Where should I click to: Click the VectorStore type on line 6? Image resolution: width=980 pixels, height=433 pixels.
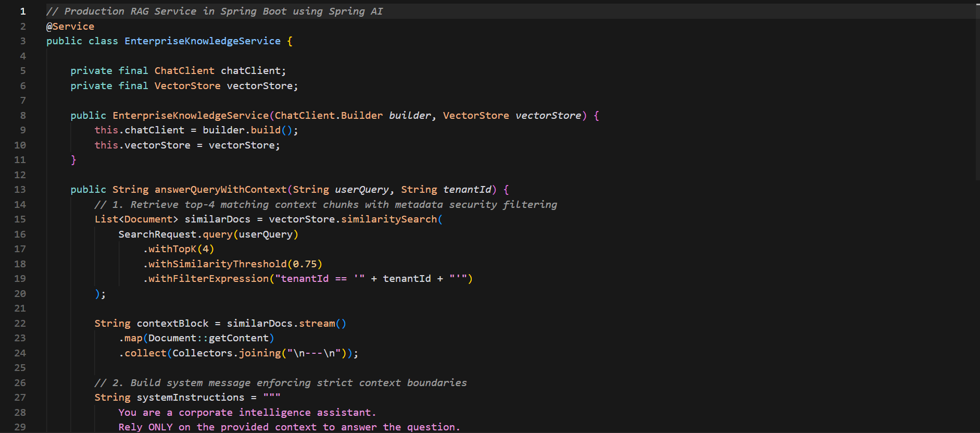[187, 86]
